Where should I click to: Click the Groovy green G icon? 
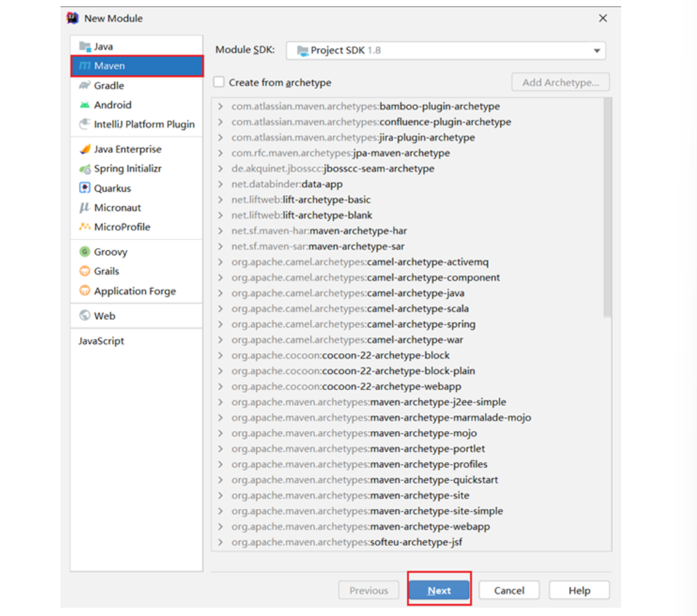[84, 252]
